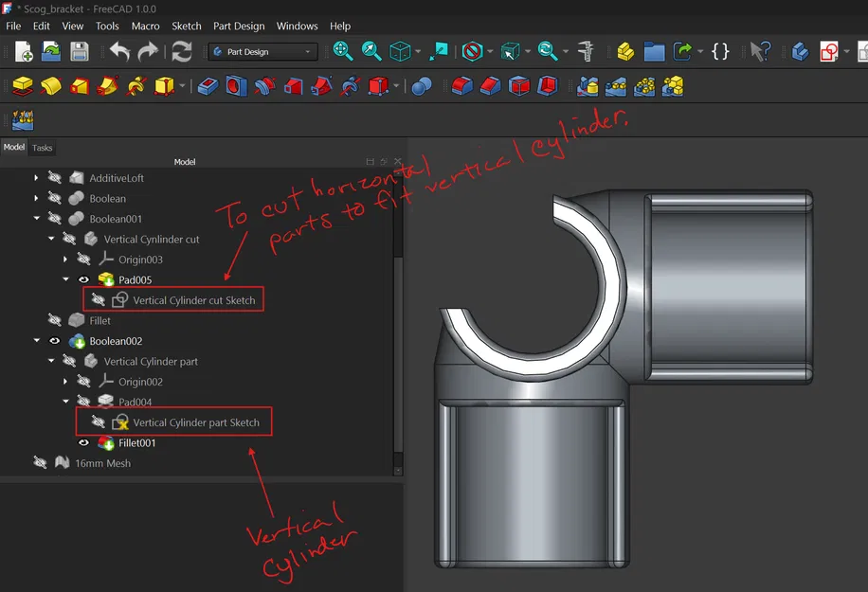
Task: Open the Part Design menu
Action: click(239, 26)
